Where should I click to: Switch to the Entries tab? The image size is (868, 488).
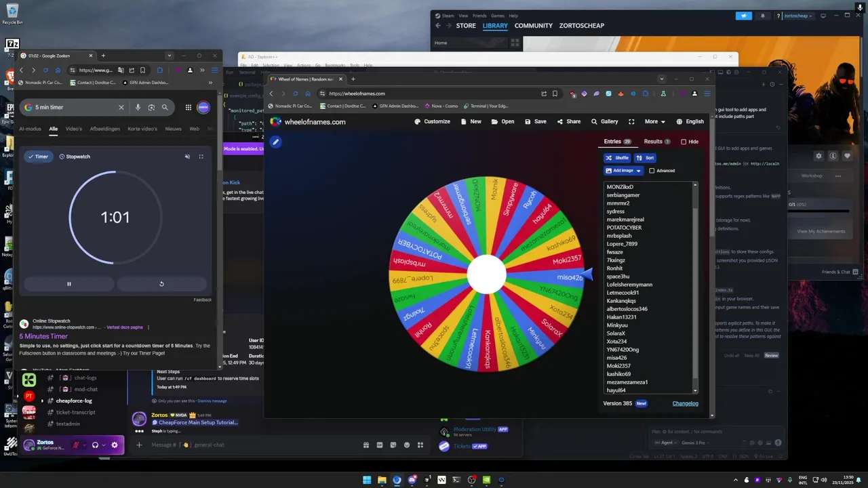(x=617, y=142)
